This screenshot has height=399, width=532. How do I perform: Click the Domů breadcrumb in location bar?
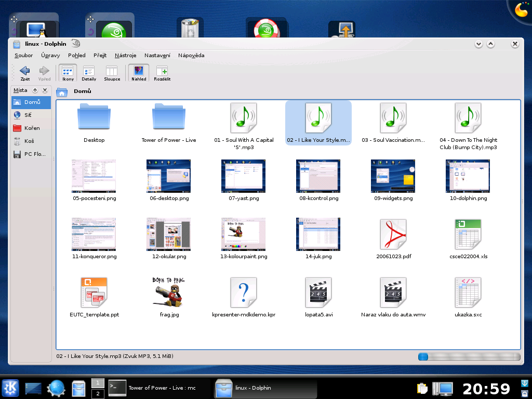pos(82,91)
